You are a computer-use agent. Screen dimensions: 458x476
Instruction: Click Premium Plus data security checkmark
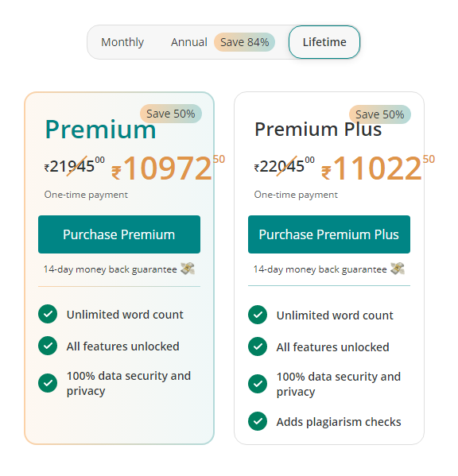pos(258,384)
